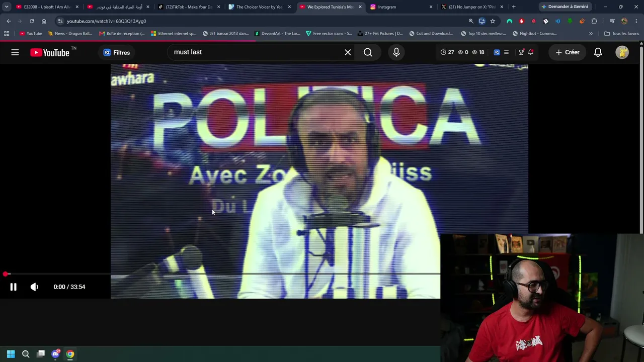This screenshot has height=362, width=644.
Task: Open the Extensions puzzle piece menu
Action: click(x=594, y=21)
